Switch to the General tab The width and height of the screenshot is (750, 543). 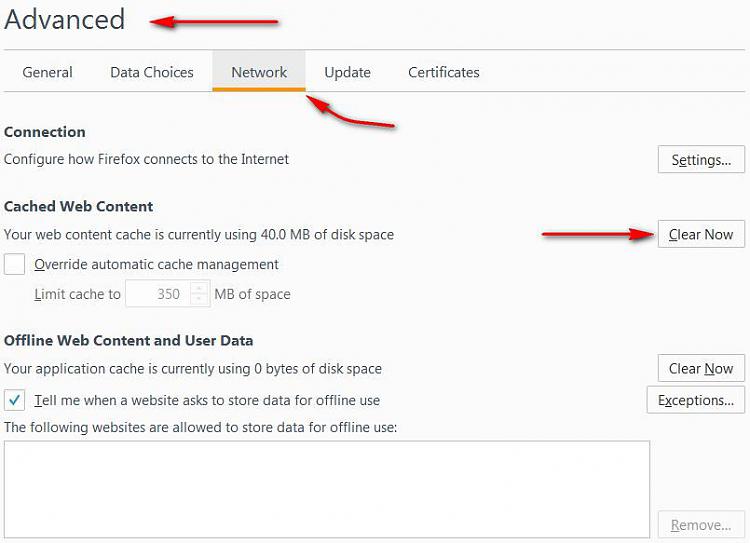[x=47, y=72]
